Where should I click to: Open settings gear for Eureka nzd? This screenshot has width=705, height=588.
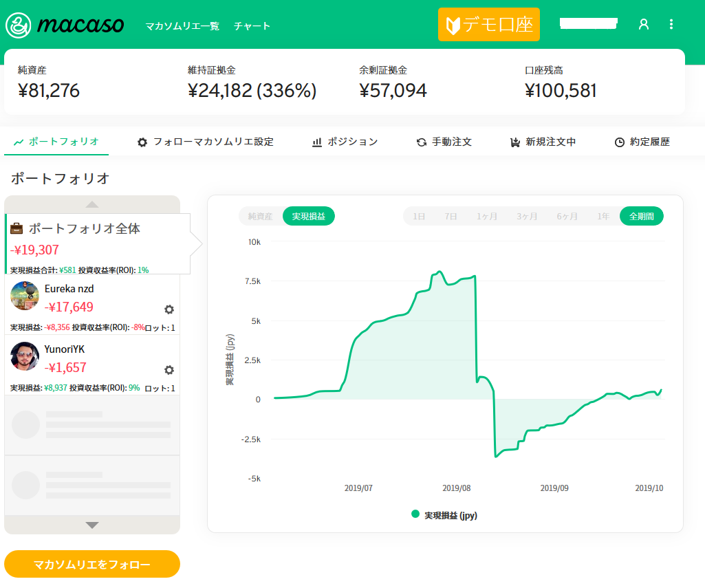click(169, 309)
